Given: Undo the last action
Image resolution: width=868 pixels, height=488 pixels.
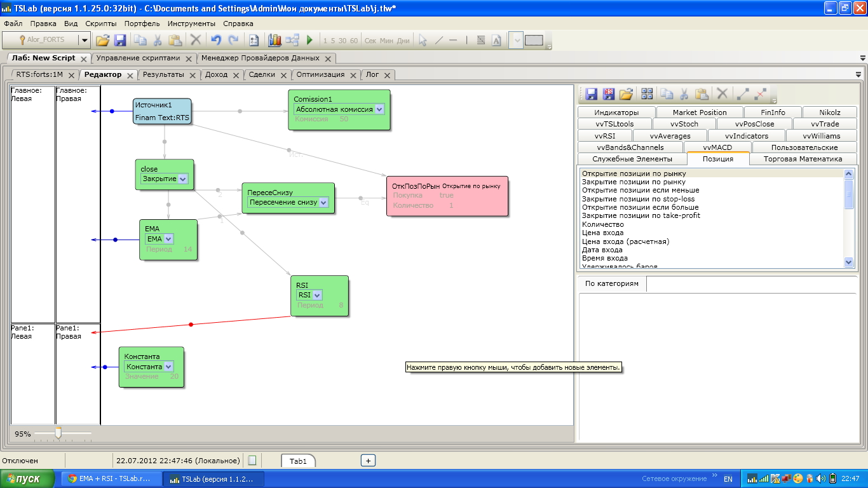Looking at the screenshot, I should (216, 40).
